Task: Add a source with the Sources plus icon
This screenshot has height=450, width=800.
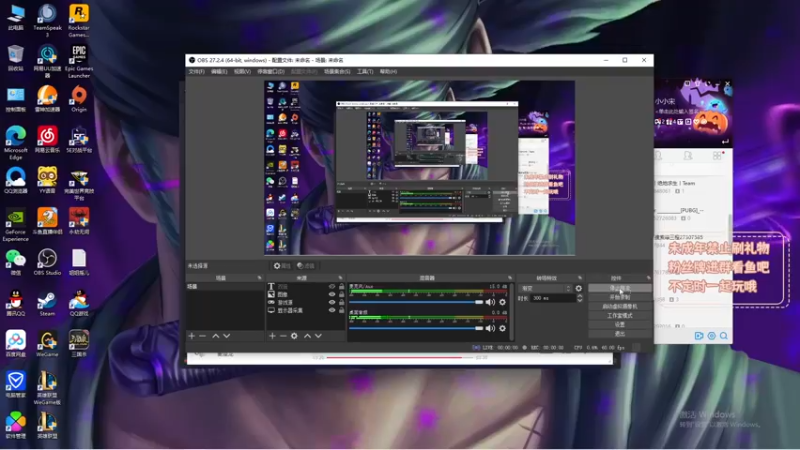Action: click(272, 336)
